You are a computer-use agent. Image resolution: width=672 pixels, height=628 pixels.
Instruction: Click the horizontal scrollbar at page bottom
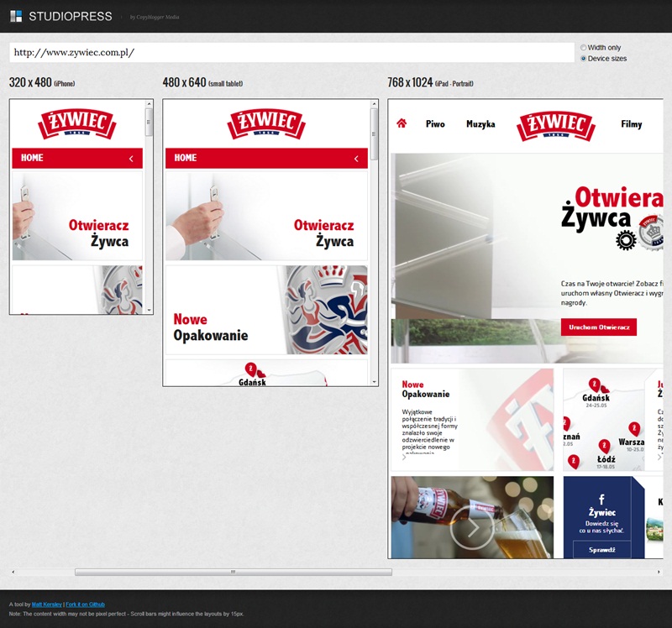click(233, 572)
